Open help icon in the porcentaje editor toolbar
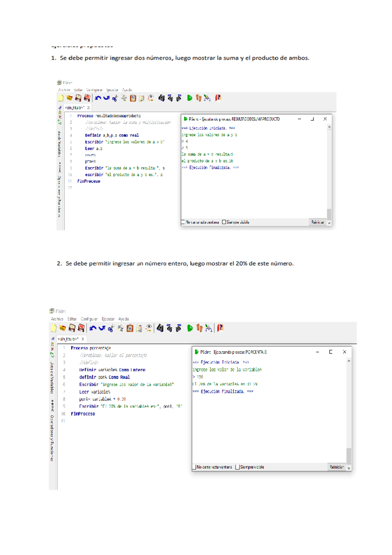392x555 pixels. pyautogui.click(x=220, y=328)
